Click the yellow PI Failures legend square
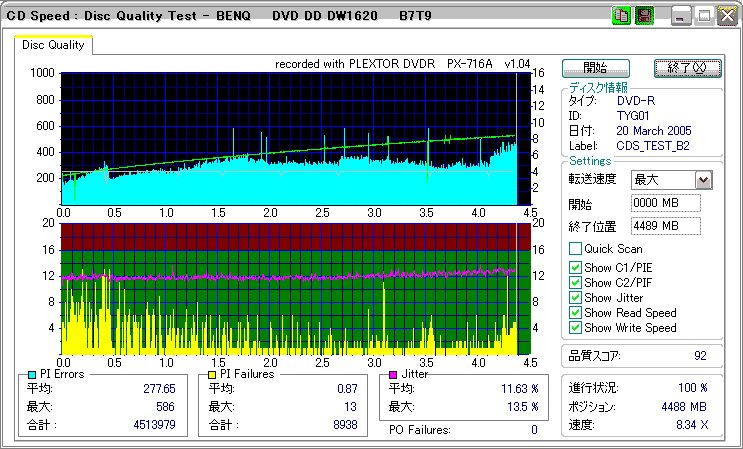Viewport: 743px width, 449px height. [x=212, y=375]
